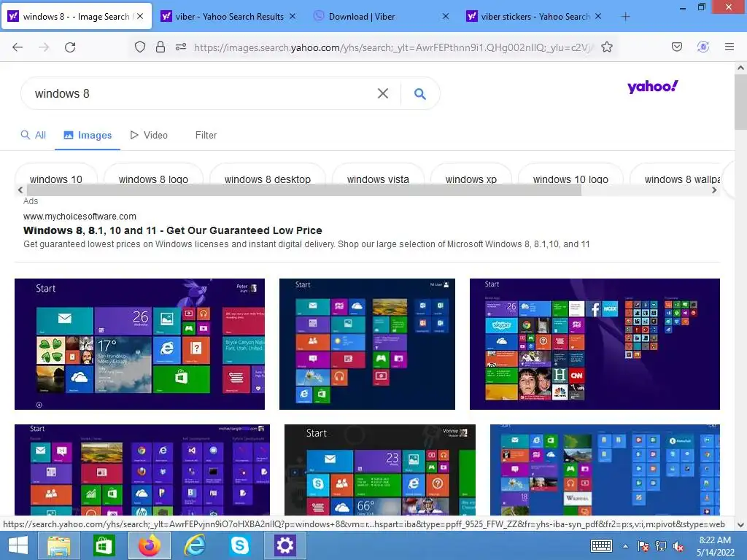Screen dimensions: 747x560
Task: Clear the windows 8 search text
Action: pyautogui.click(x=382, y=93)
